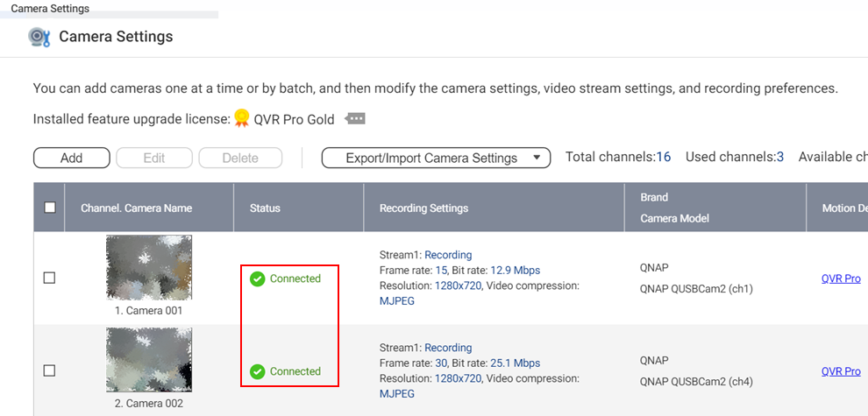868x416 pixels.
Task: Check the box for Camera 002 row
Action: pyautogui.click(x=50, y=370)
